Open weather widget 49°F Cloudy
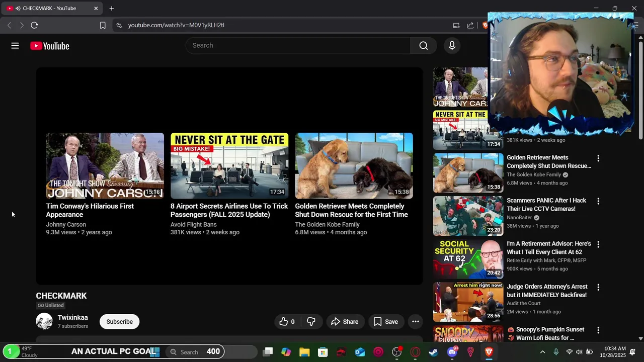This screenshot has width=644, height=362. pyautogui.click(x=20, y=351)
